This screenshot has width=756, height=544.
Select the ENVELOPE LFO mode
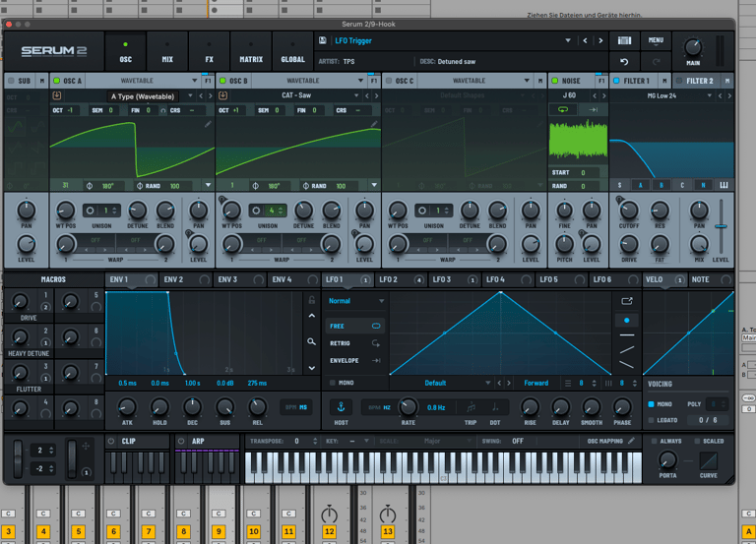(x=354, y=360)
